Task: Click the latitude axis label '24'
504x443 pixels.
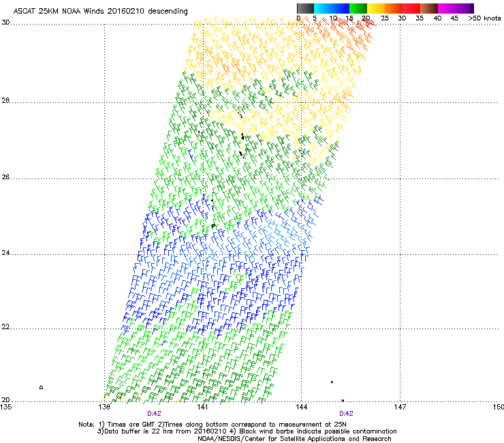Action: pyautogui.click(x=5, y=253)
